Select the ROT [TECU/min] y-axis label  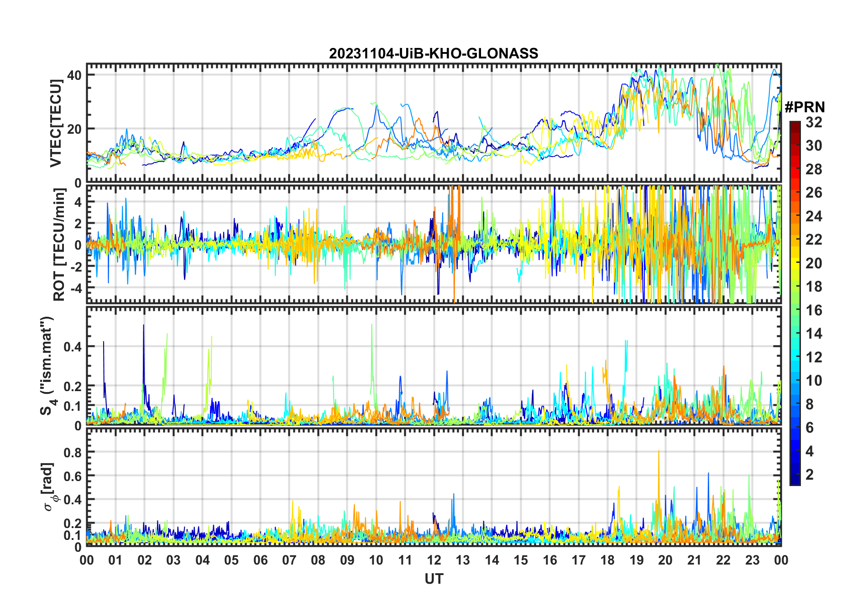59,245
